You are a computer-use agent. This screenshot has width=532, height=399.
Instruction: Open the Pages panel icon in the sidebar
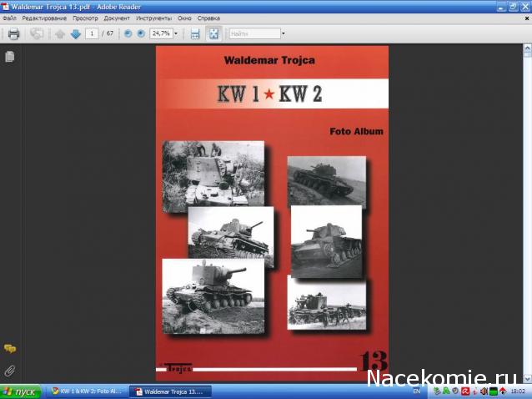click(10, 57)
